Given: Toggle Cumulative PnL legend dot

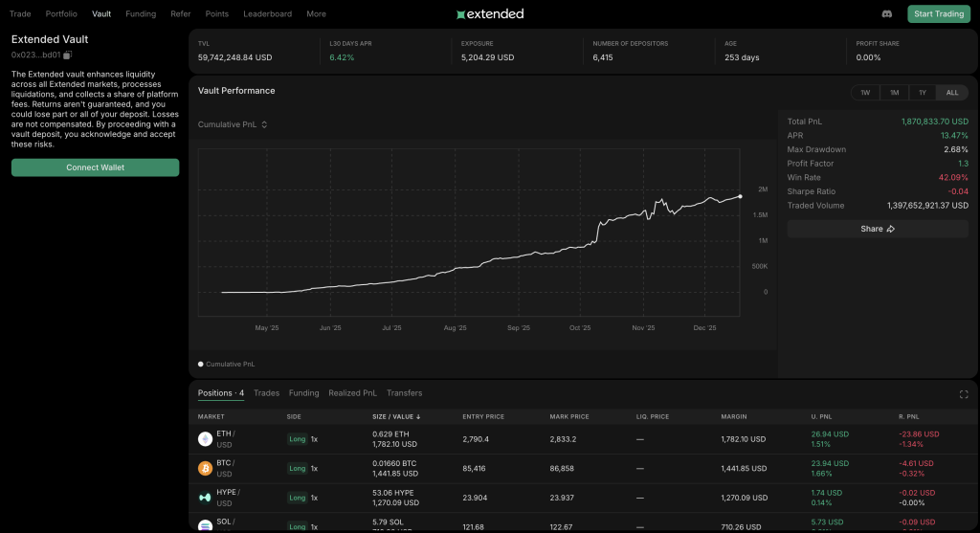Looking at the screenshot, I should (201, 365).
